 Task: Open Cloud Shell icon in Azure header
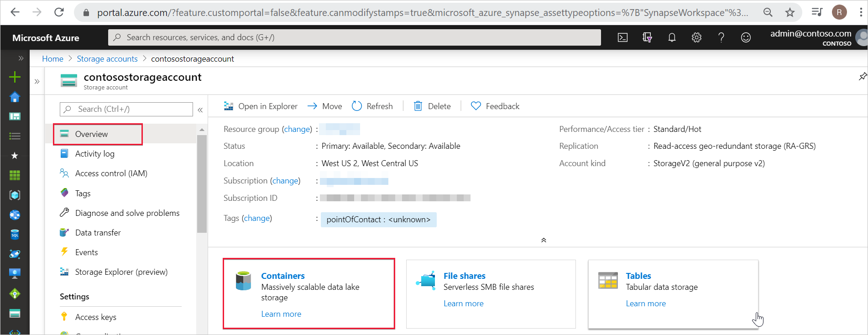(x=622, y=37)
